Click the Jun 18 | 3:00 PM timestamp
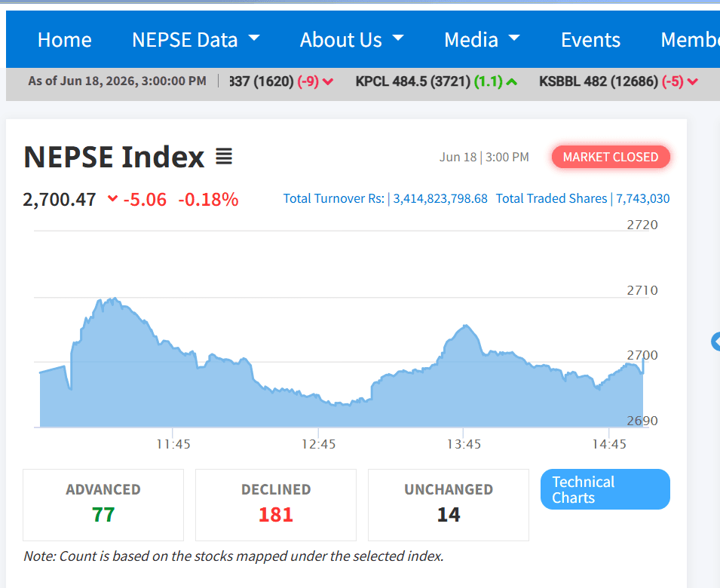The image size is (720, 588). click(x=485, y=157)
